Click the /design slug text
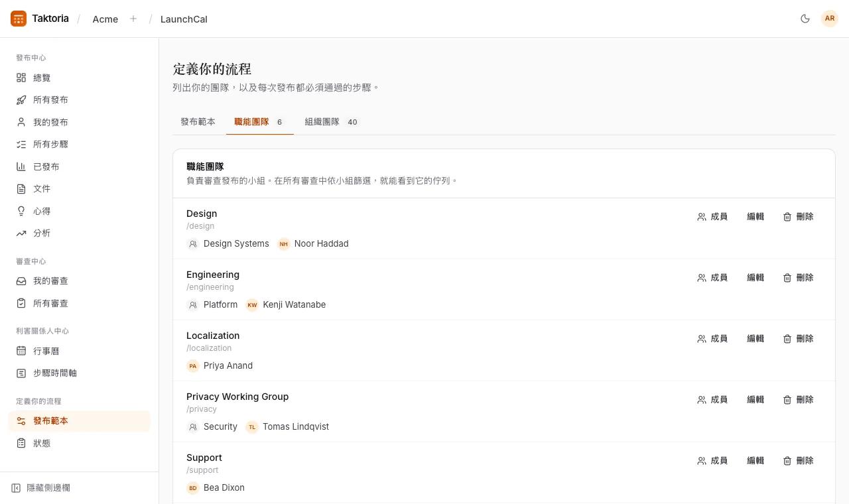This screenshot has height=504, width=849. pyautogui.click(x=200, y=226)
